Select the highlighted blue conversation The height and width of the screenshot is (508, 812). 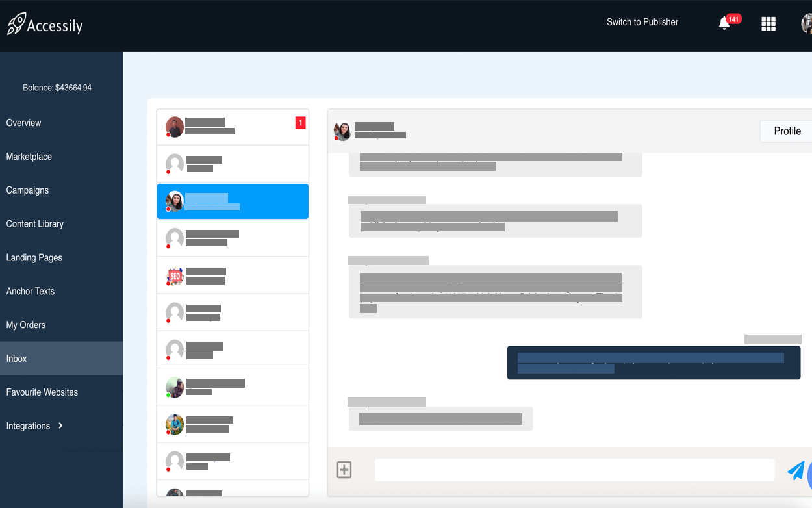pos(233,201)
